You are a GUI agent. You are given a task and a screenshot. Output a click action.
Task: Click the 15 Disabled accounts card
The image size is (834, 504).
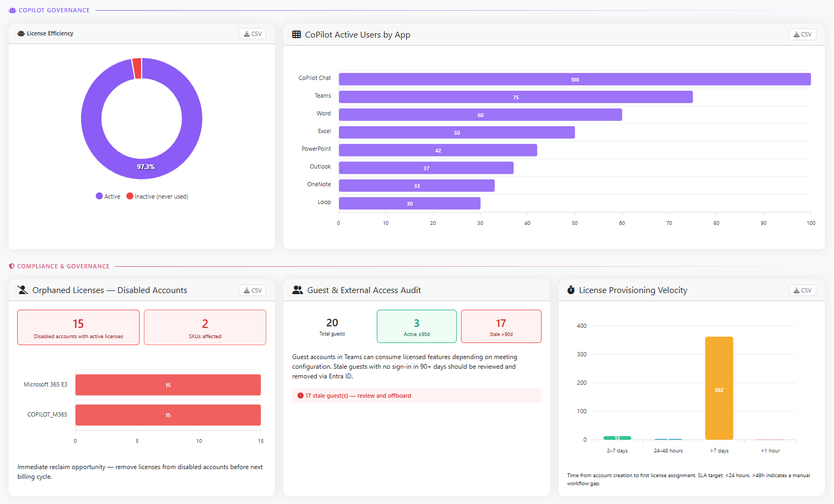[78, 327]
